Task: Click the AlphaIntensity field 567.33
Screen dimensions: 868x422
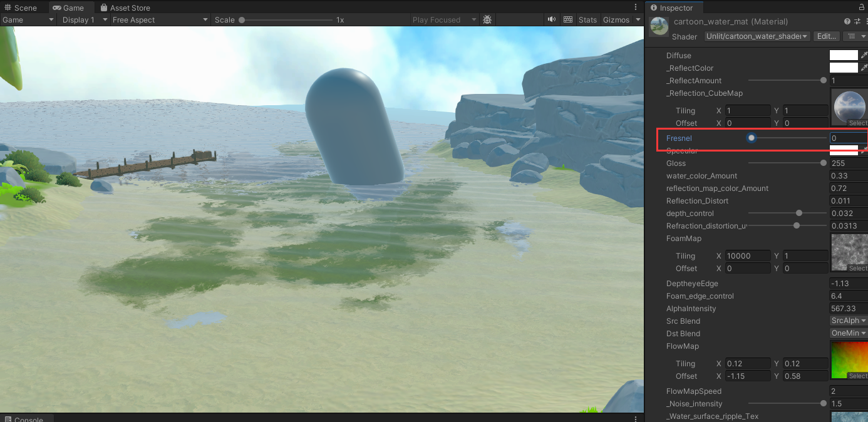Action: pos(849,308)
